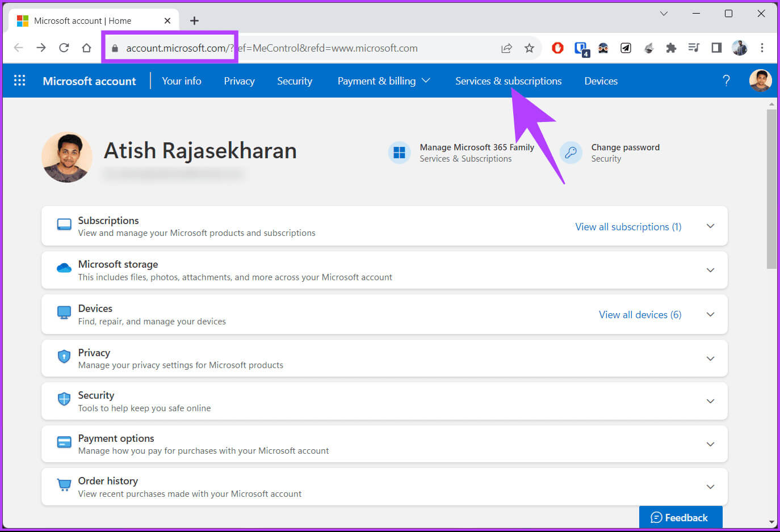Click the Microsoft account home link

(x=89, y=81)
